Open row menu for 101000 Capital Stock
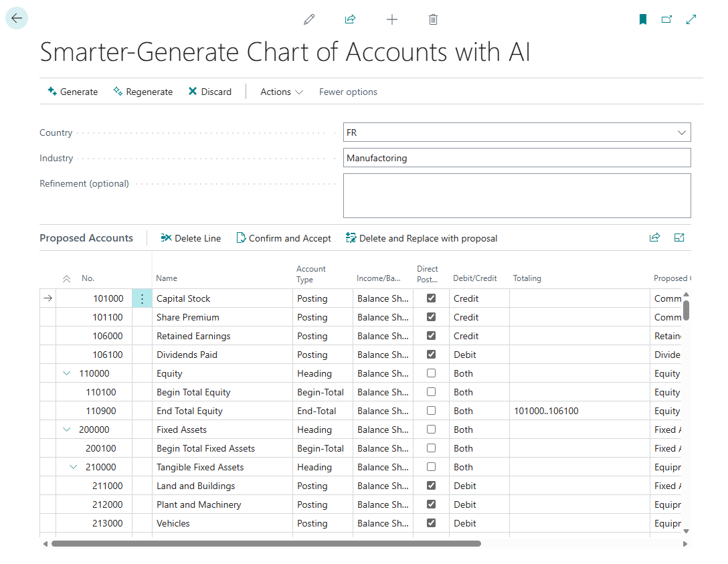Screen dimensions: 728x564 [x=142, y=298]
